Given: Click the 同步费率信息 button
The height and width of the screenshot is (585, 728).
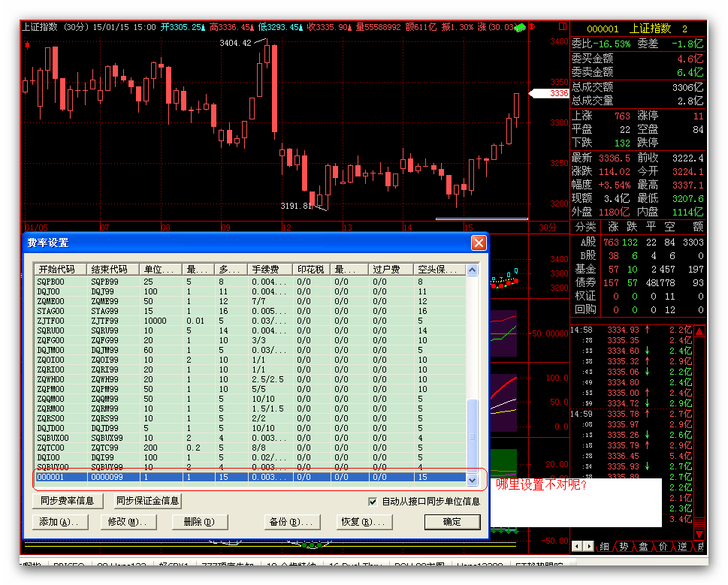Looking at the screenshot, I should point(68,501).
